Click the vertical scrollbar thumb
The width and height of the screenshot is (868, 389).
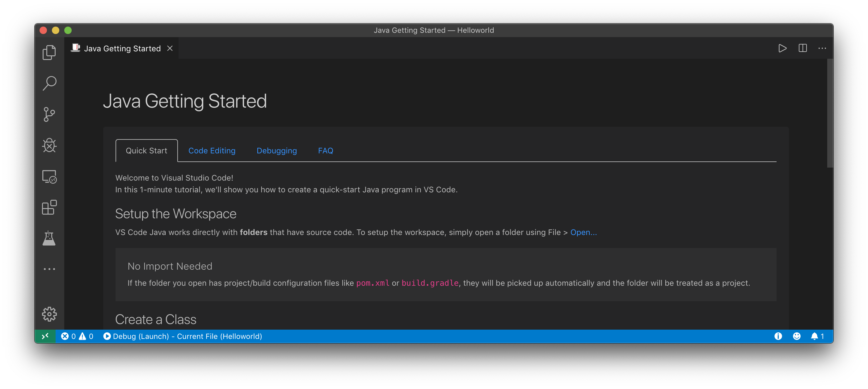(830, 113)
